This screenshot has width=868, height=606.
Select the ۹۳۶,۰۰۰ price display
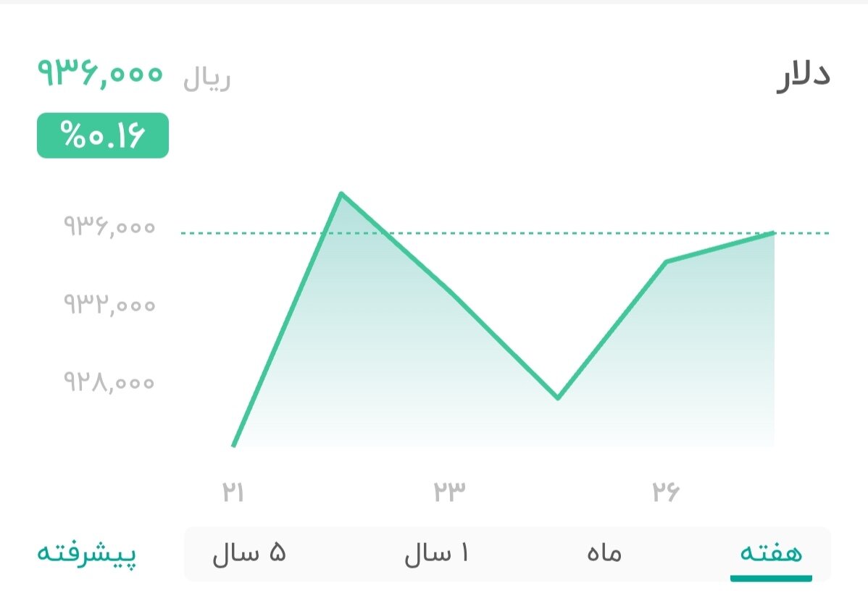click(101, 75)
